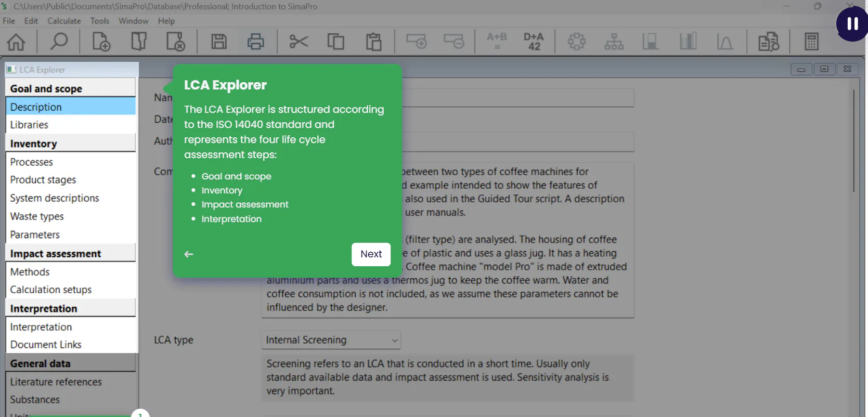
Task: Expand the LCA type dropdown
Action: (x=331, y=340)
